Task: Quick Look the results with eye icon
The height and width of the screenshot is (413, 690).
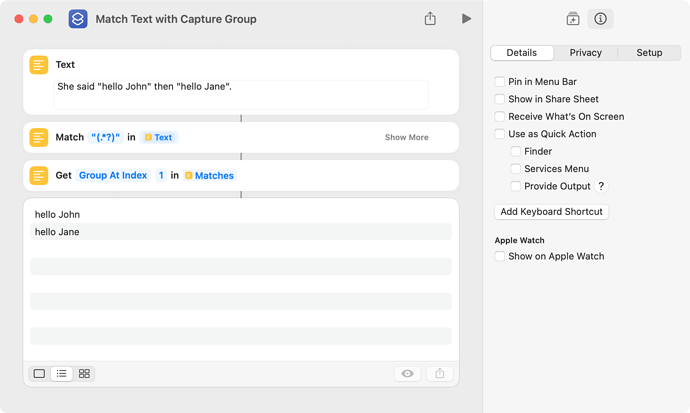Action: click(x=407, y=373)
